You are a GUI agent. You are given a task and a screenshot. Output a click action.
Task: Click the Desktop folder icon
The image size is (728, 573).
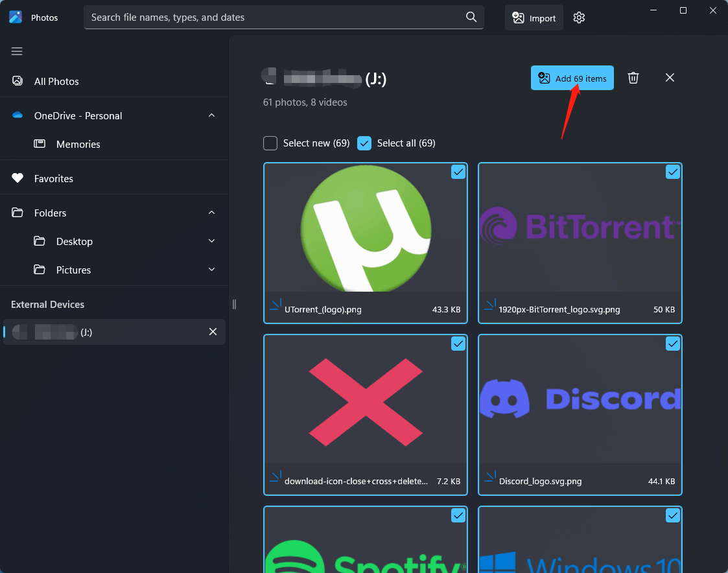(x=40, y=241)
